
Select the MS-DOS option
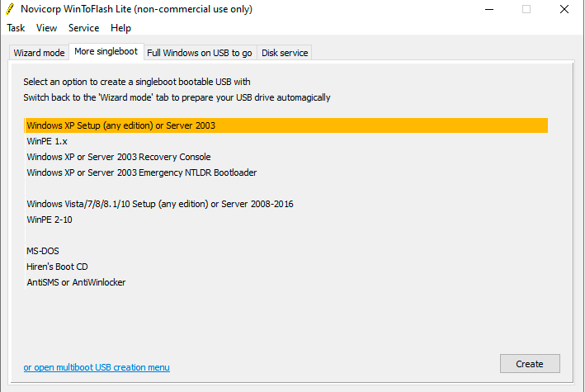pos(43,251)
